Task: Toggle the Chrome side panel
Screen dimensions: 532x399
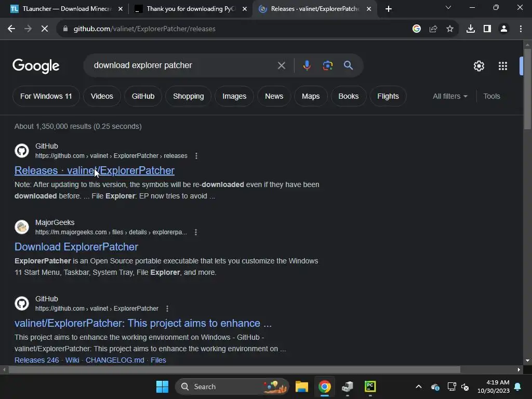Action: (x=487, y=29)
